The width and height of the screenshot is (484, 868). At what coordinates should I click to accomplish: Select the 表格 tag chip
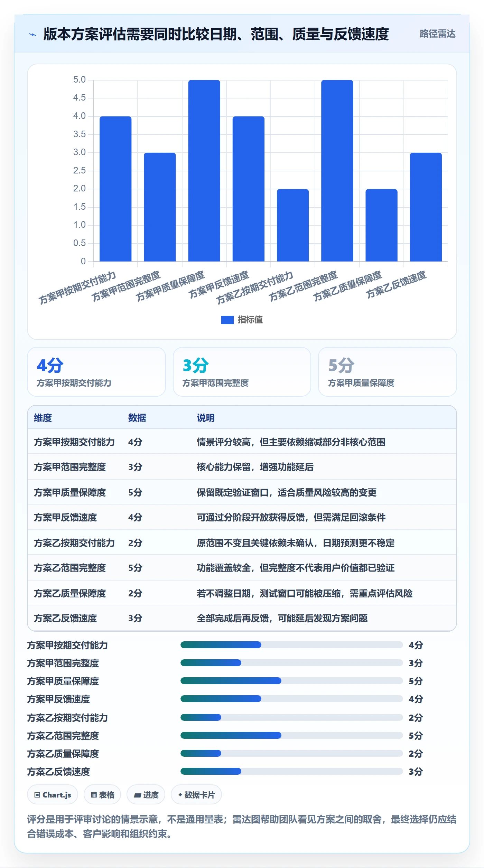click(x=102, y=795)
